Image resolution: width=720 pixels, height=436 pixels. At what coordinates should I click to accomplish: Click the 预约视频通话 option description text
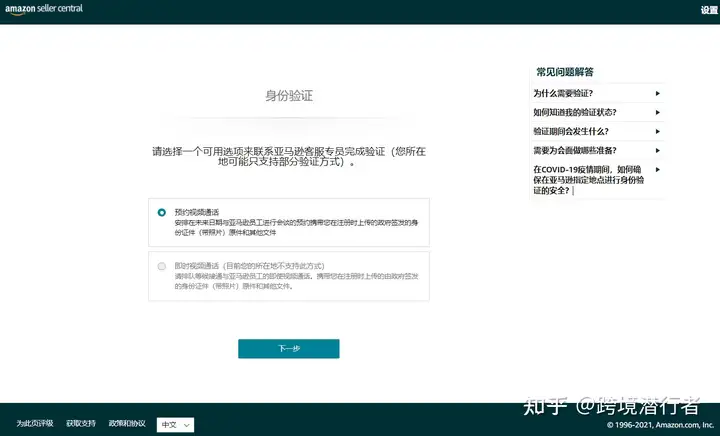296,228
